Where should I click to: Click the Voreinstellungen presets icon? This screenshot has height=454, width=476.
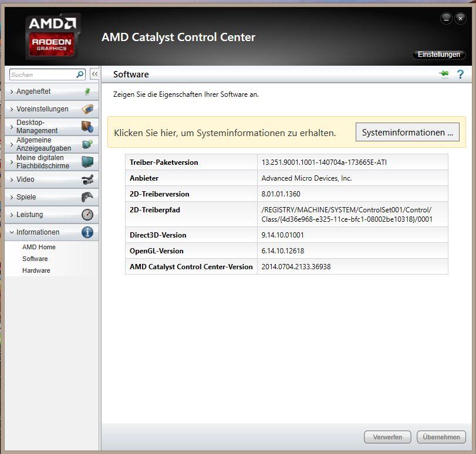[87, 109]
